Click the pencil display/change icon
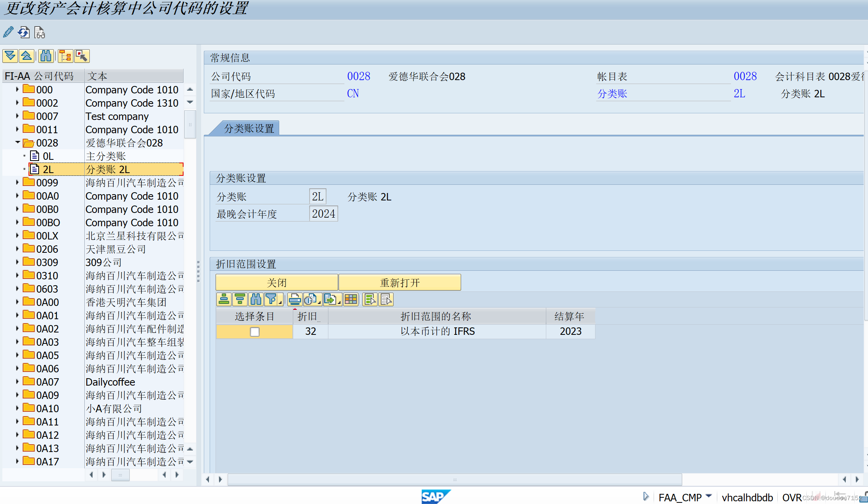The width and height of the screenshot is (868, 504). [x=8, y=32]
